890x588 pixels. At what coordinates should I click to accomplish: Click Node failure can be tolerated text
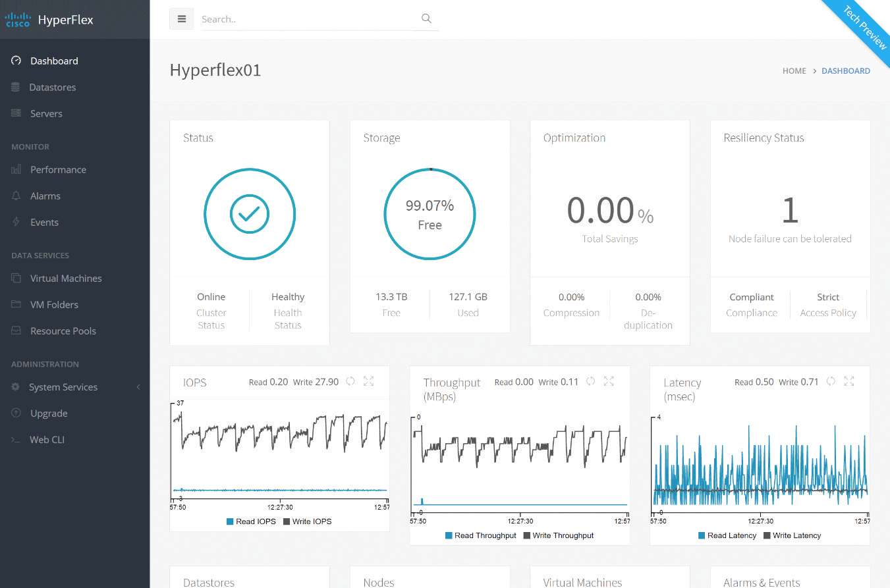tap(790, 239)
